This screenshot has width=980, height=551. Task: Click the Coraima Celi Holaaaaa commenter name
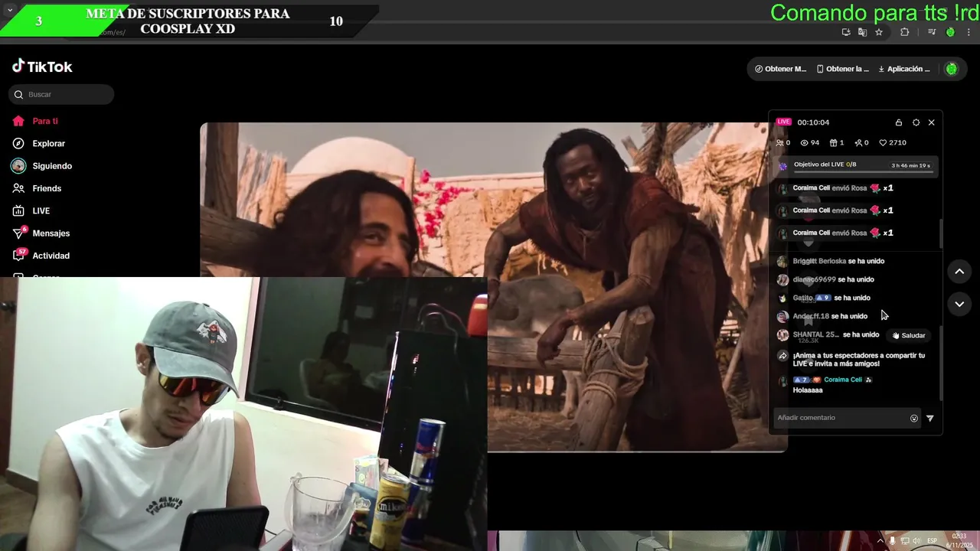843,380
